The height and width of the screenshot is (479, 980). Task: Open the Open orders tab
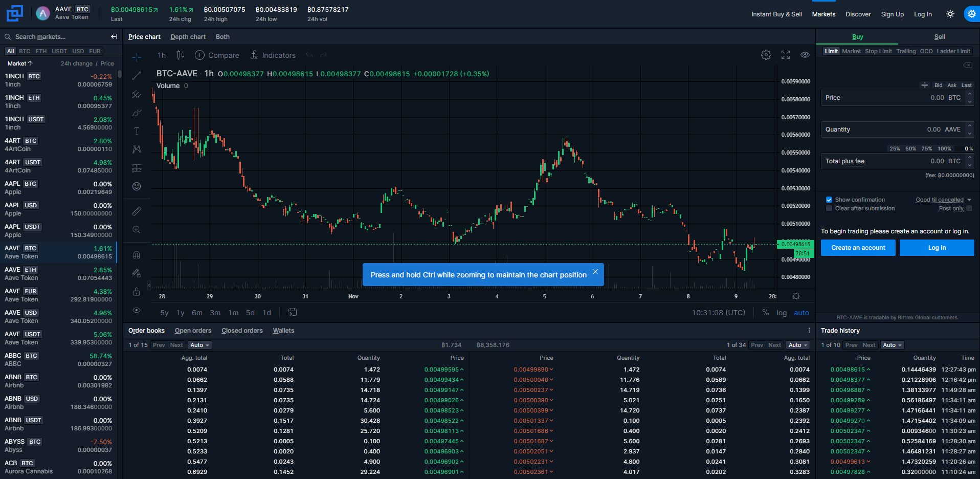[193, 331]
